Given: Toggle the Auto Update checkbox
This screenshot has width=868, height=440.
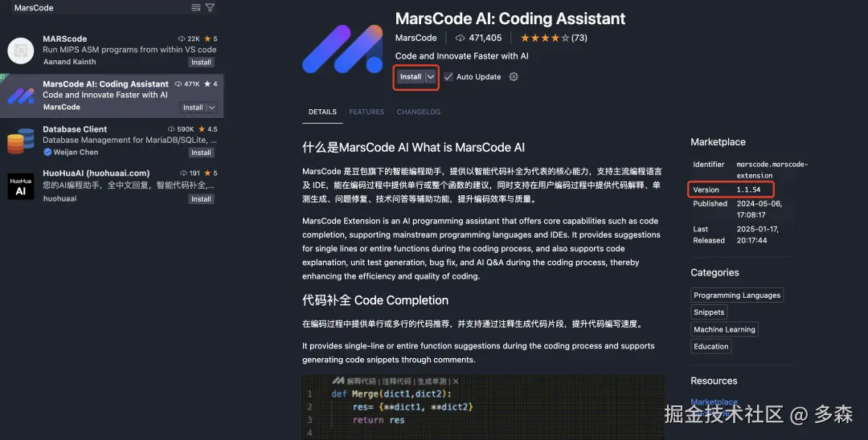Looking at the screenshot, I should 448,77.
